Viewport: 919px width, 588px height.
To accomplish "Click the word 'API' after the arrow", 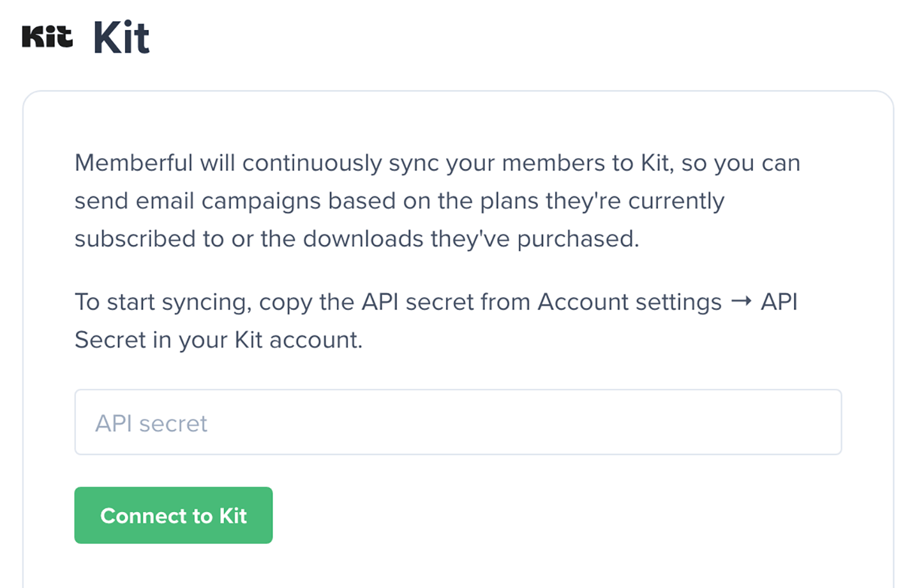I will click(x=779, y=302).
